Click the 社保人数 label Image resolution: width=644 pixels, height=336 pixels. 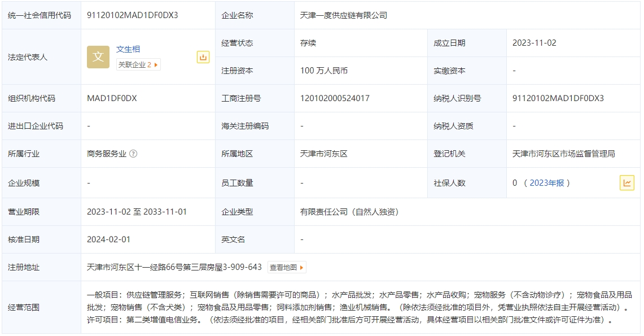[x=449, y=183]
